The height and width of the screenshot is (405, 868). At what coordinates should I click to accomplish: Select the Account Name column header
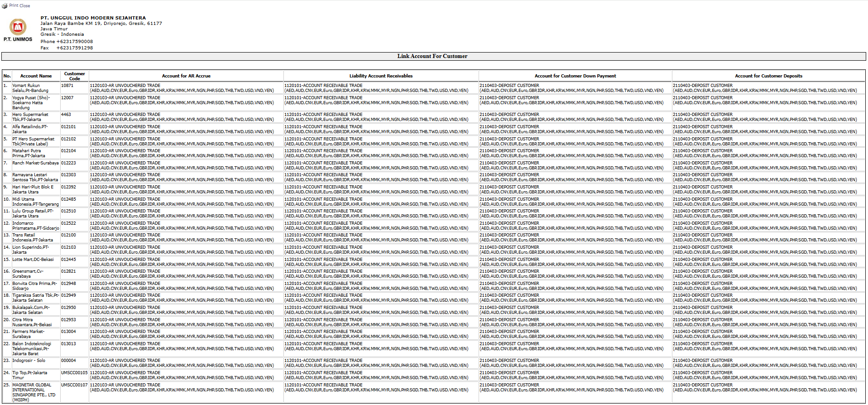pyautogui.click(x=36, y=76)
